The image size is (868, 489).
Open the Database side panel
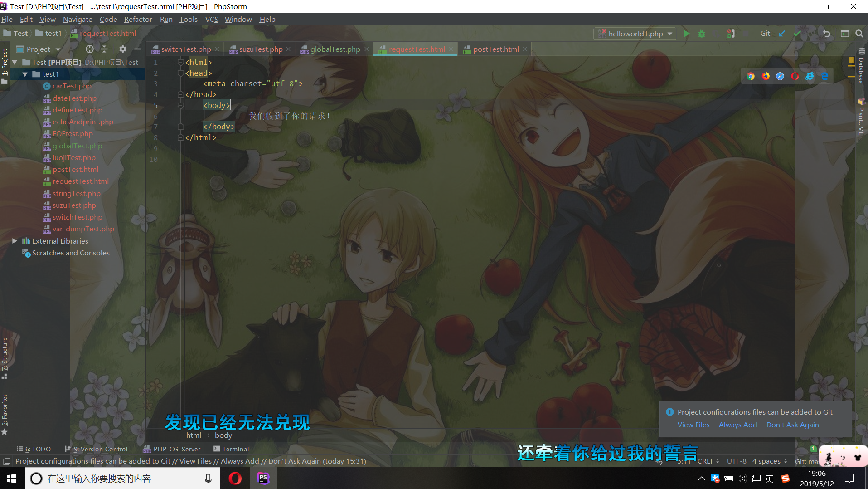click(861, 65)
